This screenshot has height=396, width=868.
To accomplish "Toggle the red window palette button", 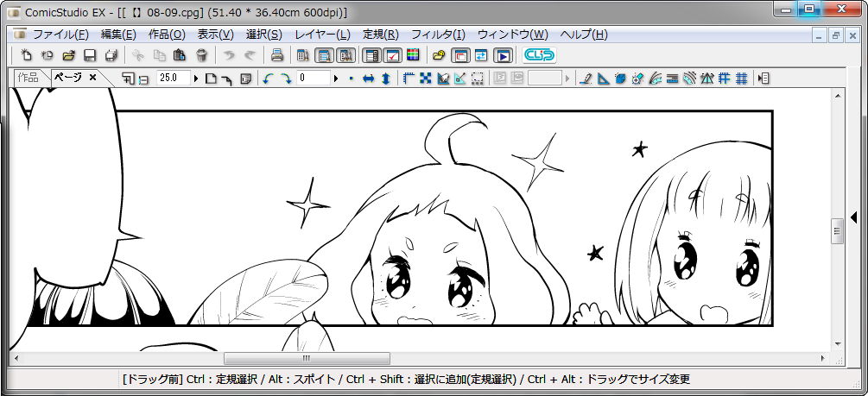I will tap(460, 55).
